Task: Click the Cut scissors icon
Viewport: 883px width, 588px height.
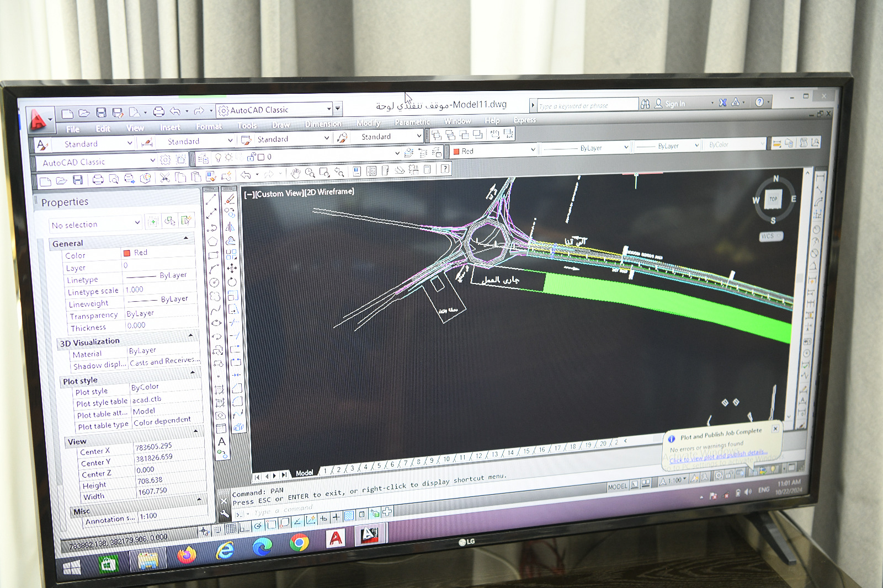Action: [x=164, y=178]
